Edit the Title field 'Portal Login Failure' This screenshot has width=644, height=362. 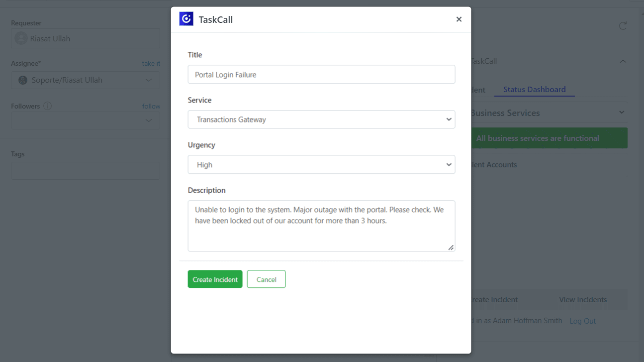point(321,75)
